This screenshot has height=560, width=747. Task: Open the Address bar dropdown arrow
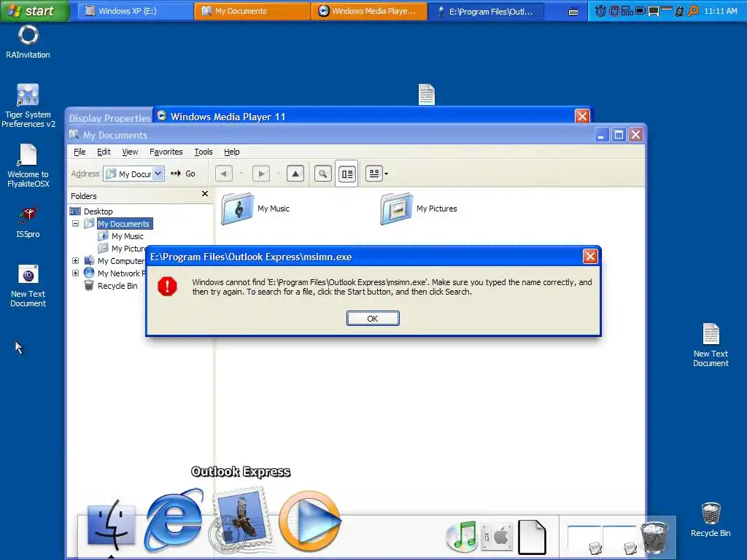(158, 174)
